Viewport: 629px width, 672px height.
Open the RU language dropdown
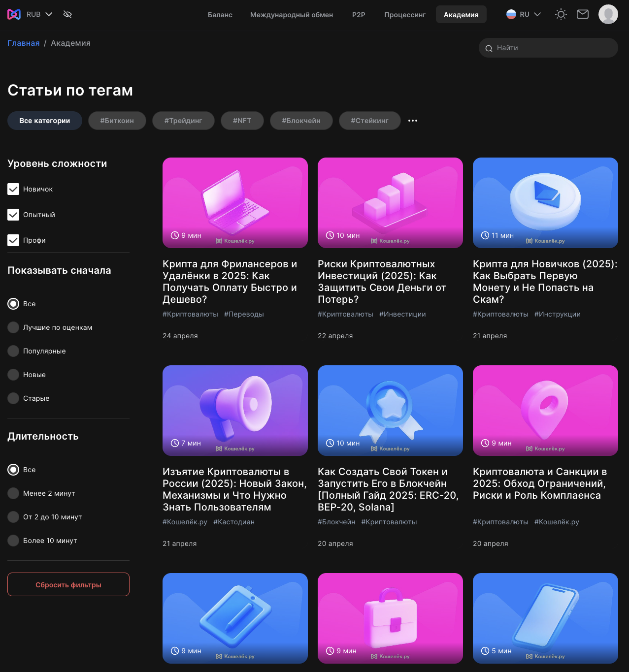[537, 14]
